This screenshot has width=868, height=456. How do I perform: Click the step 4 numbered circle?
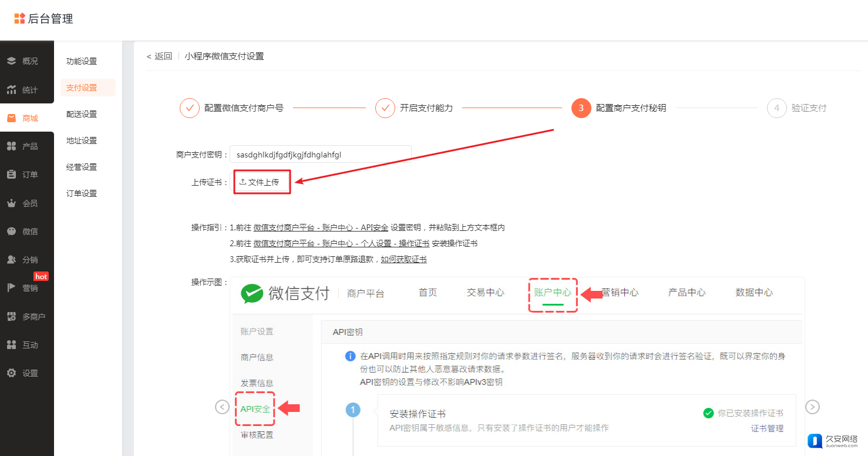pos(776,108)
